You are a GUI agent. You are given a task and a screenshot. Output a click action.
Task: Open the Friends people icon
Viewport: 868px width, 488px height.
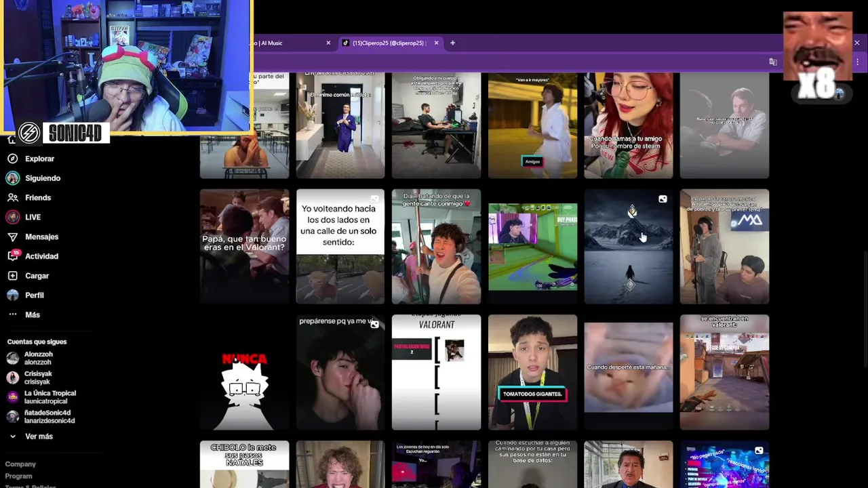tap(12, 198)
